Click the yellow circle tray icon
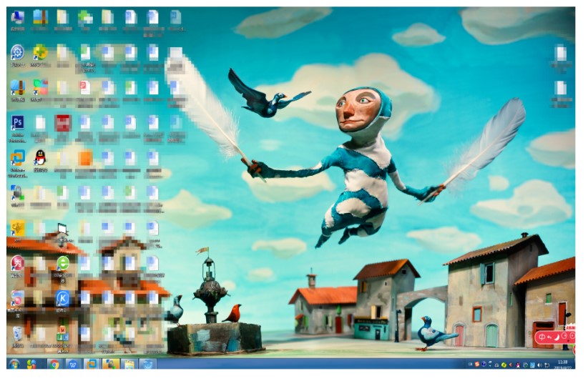The image size is (588, 381). pos(504,365)
